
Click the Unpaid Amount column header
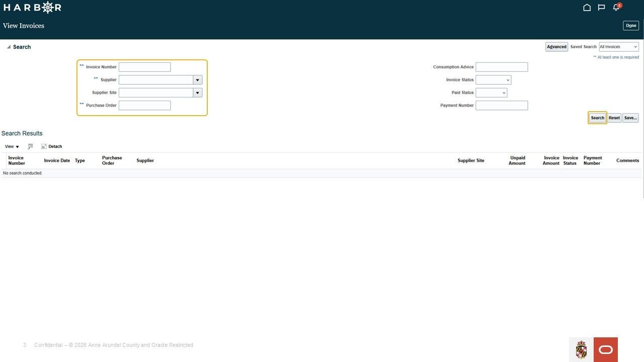coord(517,160)
